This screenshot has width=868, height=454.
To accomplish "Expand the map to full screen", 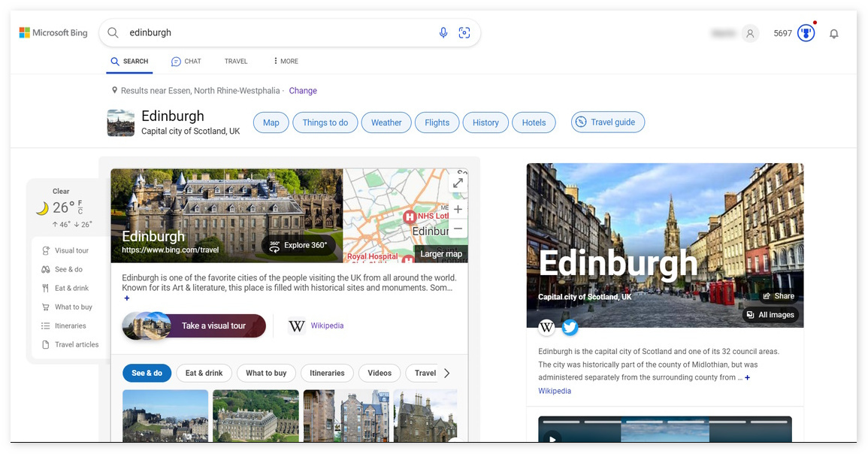I will (458, 183).
